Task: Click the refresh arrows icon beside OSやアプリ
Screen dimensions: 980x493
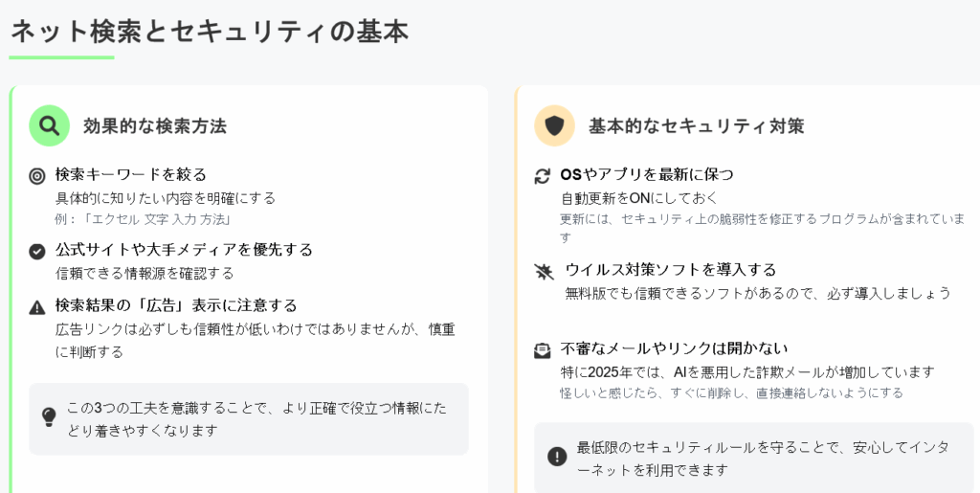Action: click(x=543, y=175)
